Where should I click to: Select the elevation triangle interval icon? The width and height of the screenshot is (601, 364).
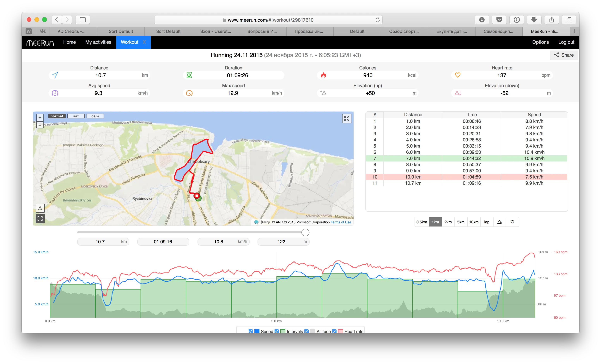tap(500, 222)
